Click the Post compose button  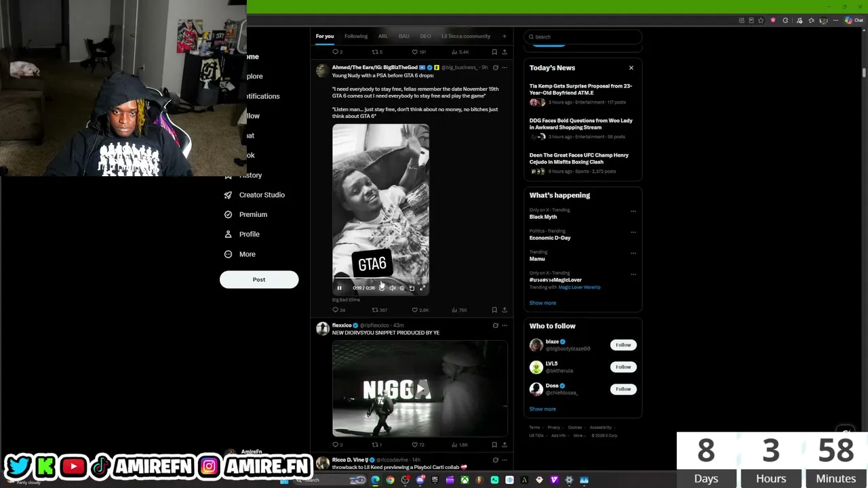coord(259,279)
